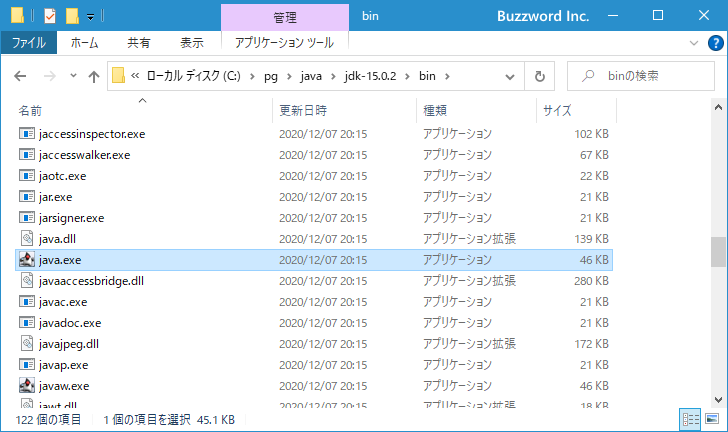
Task: Expand the chevron after pg breadcrumb
Action: tap(289, 76)
